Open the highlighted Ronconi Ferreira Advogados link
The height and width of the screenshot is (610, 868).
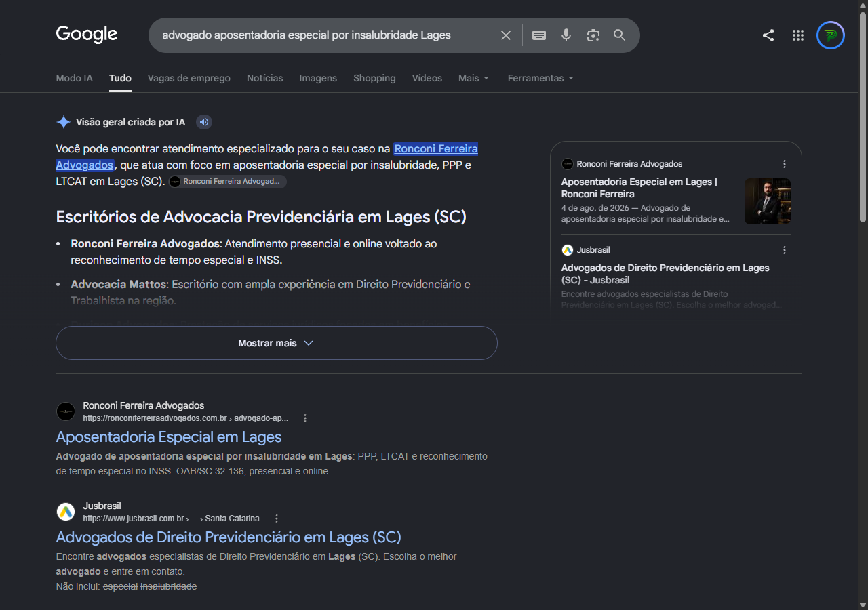click(x=436, y=148)
